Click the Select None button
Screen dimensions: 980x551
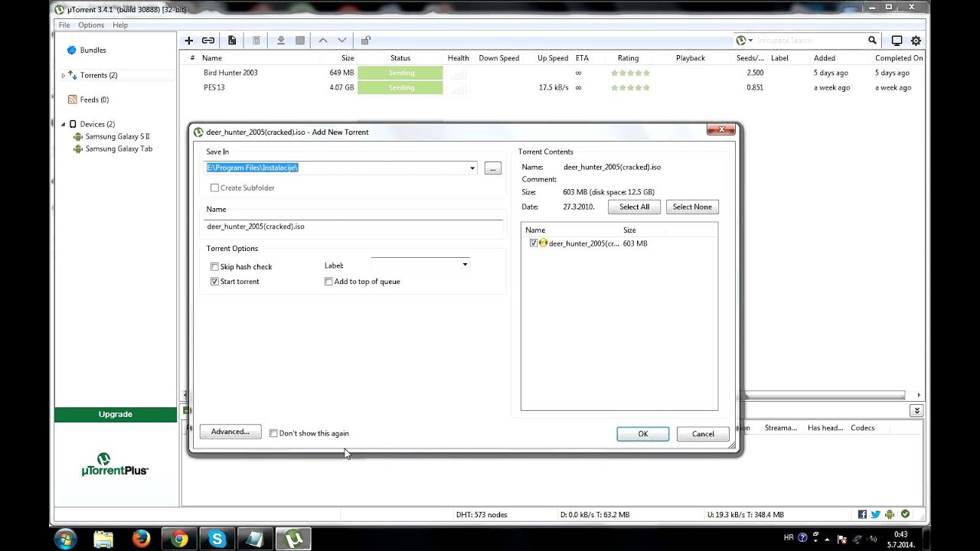point(692,207)
